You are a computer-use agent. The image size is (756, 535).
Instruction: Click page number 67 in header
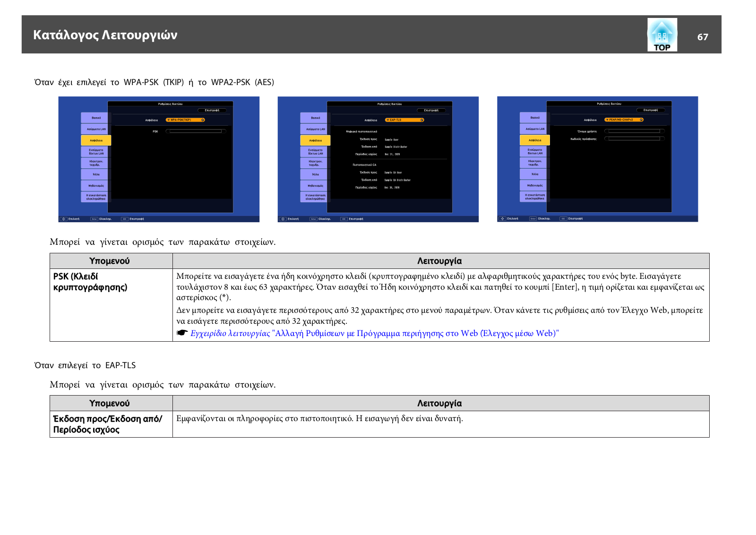click(x=703, y=37)
